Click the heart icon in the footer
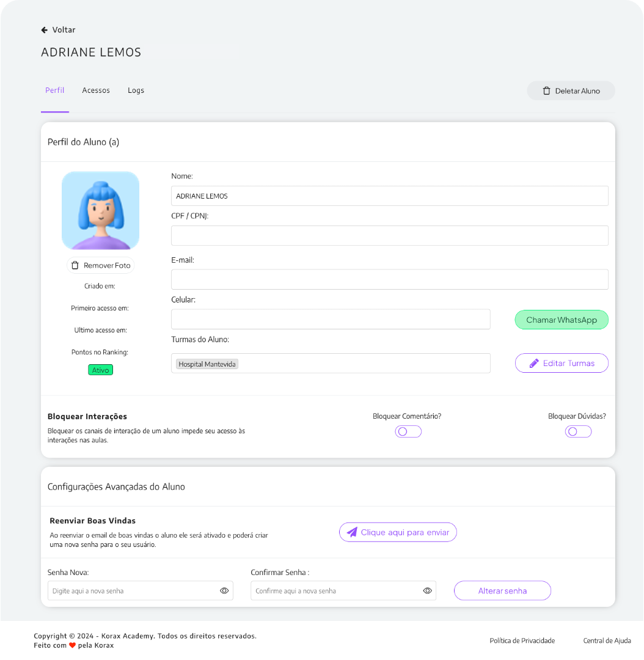 pyautogui.click(x=72, y=645)
